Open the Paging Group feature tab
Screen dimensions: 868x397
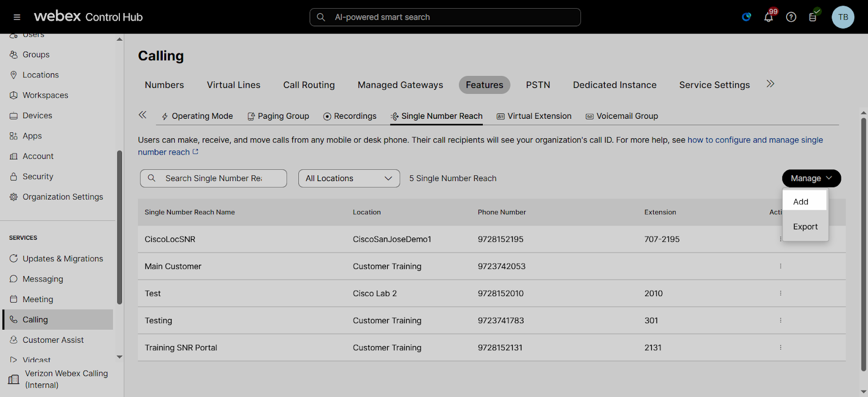tap(278, 116)
